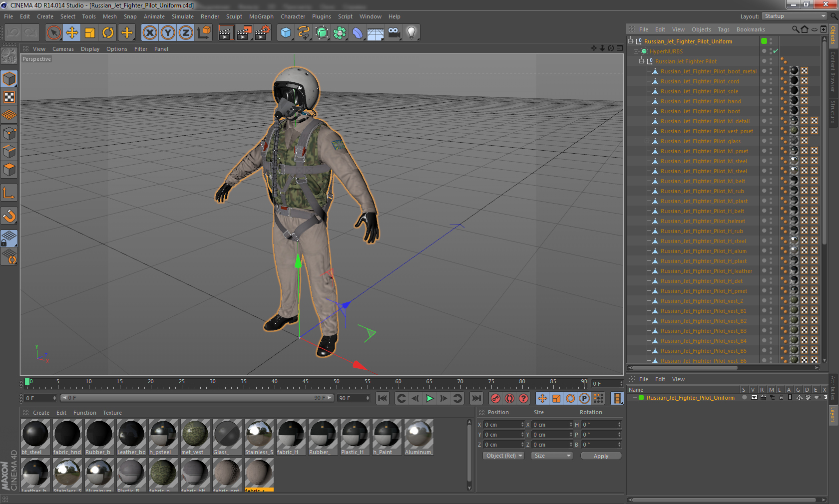Toggle the Uniform layer's View toggle
The width and height of the screenshot is (839, 504).
[x=754, y=398]
